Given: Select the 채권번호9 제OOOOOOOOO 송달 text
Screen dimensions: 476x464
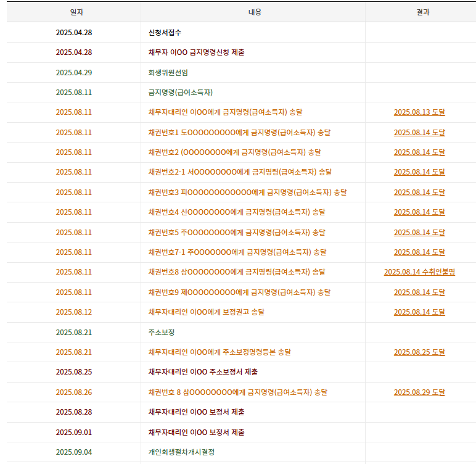Looking at the screenshot, I should click(239, 292).
